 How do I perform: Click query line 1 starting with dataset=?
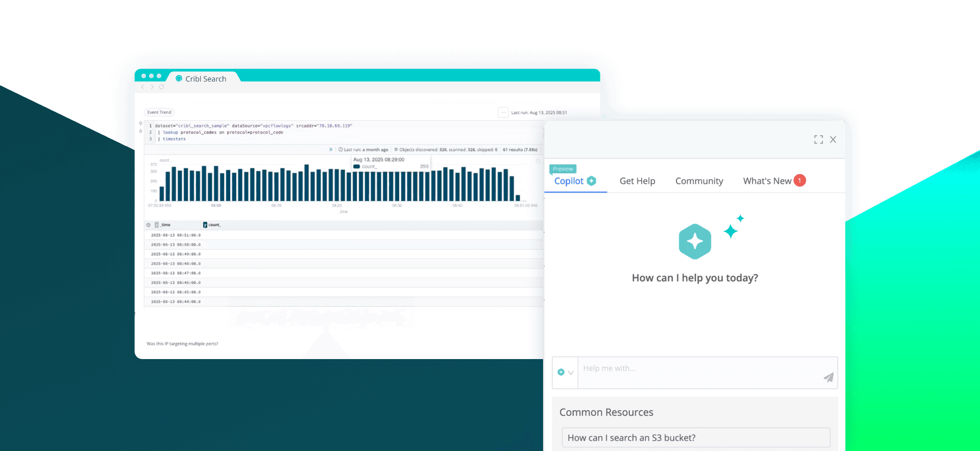click(x=253, y=126)
